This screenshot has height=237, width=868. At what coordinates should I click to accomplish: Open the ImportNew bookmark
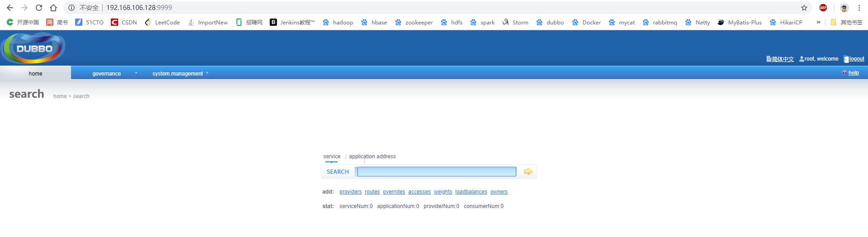tap(208, 22)
